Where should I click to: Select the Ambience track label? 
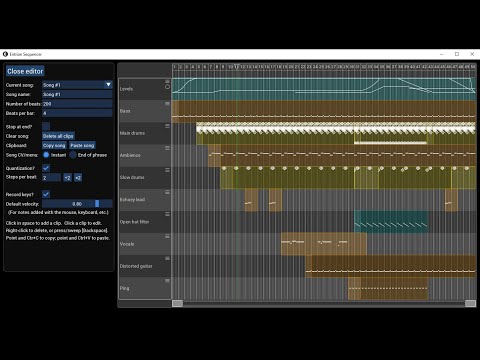130,155
